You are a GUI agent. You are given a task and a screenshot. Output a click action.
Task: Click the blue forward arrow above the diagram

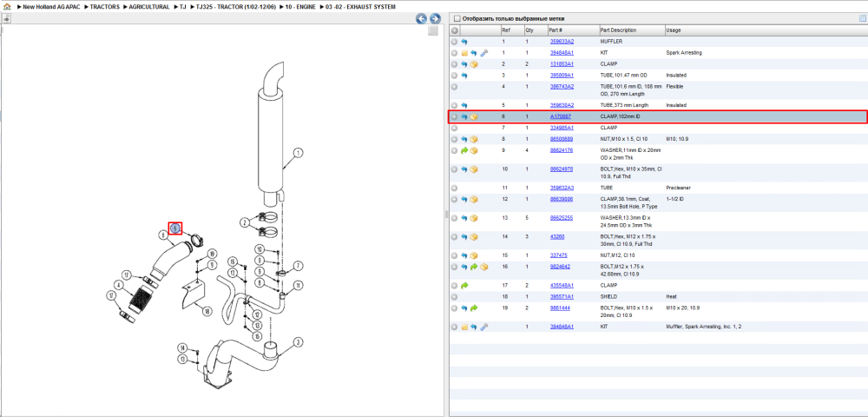click(x=435, y=19)
